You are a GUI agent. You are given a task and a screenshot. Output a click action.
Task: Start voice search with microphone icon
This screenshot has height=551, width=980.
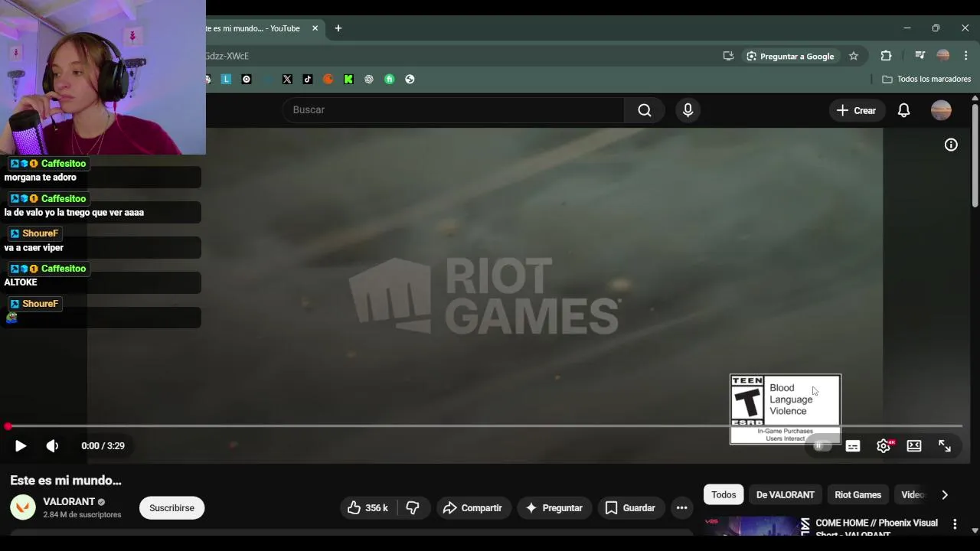688,110
